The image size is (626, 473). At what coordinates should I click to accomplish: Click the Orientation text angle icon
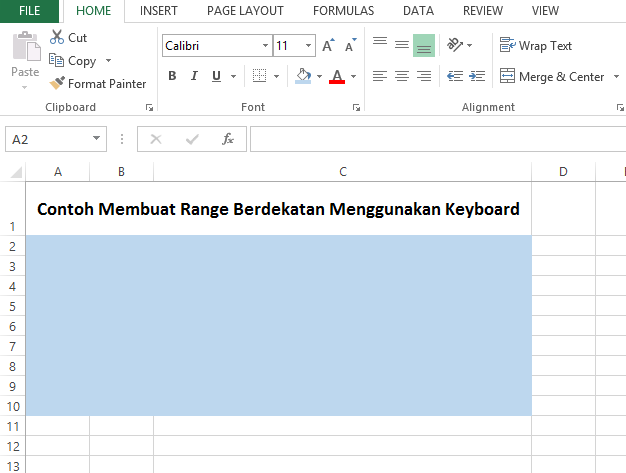455,45
